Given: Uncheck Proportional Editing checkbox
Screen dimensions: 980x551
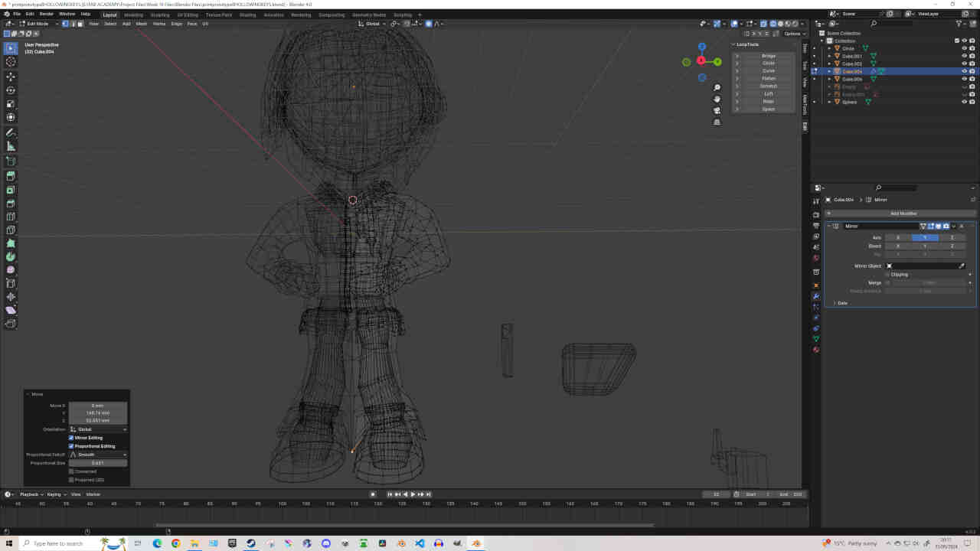Looking at the screenshot, I should (x=71, y=446).
